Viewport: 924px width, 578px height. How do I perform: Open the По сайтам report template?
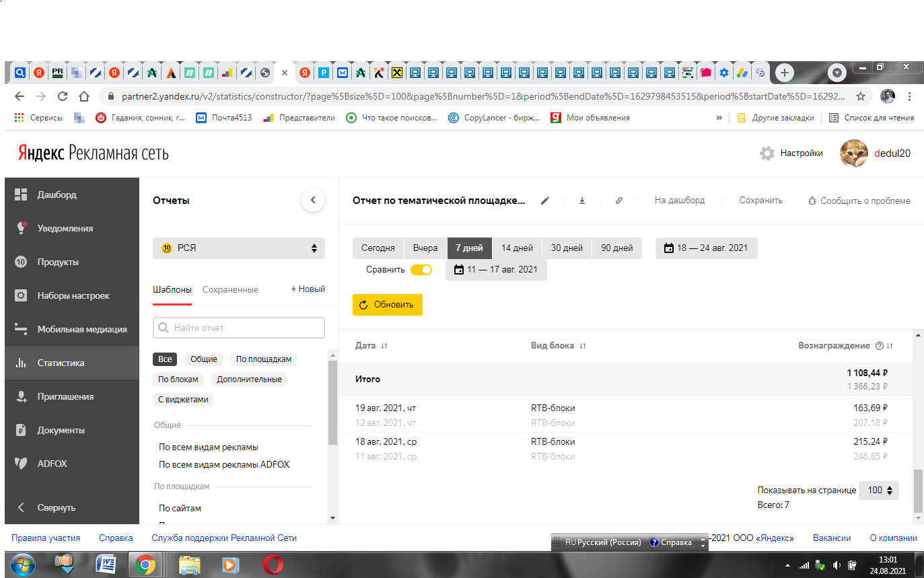pos(180,508)
